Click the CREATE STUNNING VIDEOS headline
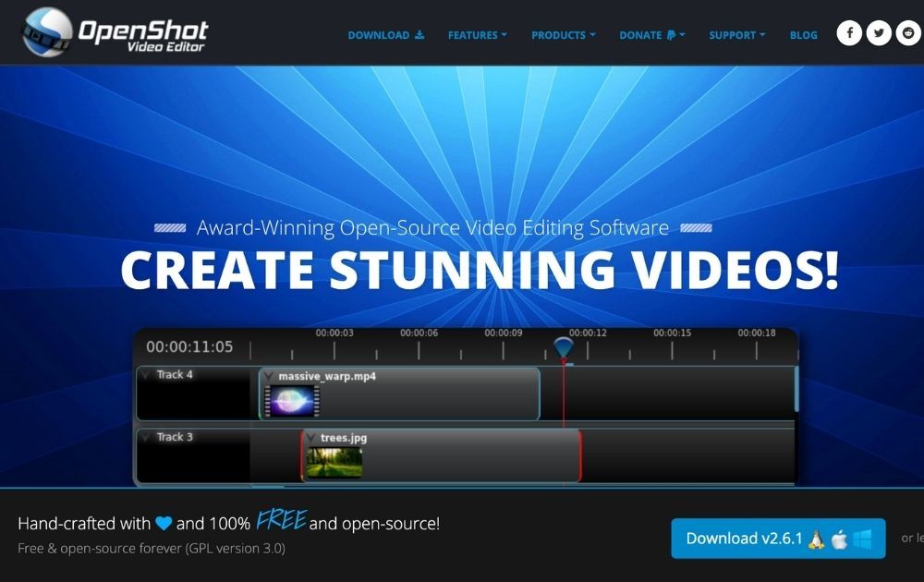Image resolution: width=924 pixels, height=582 pixels. pyautogui.click(x=479, y=270)
